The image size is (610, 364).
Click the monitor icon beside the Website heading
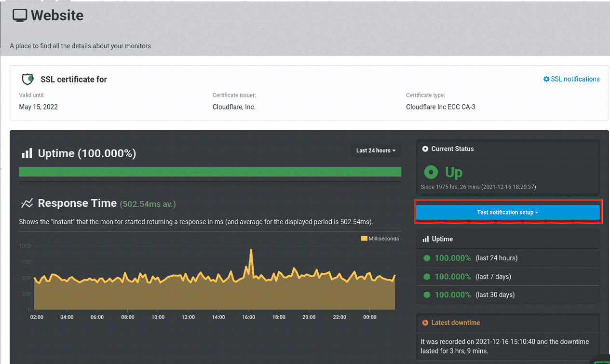click(19, 15)
